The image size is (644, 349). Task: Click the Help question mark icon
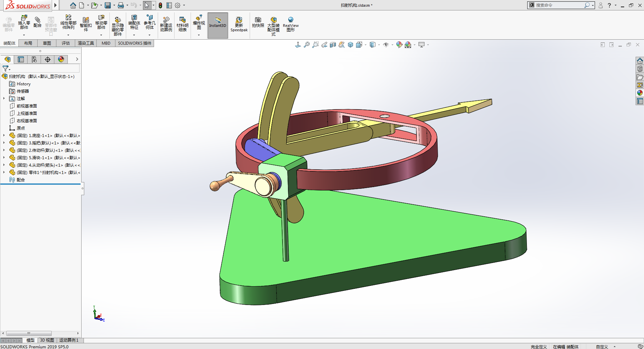[609, 5]
